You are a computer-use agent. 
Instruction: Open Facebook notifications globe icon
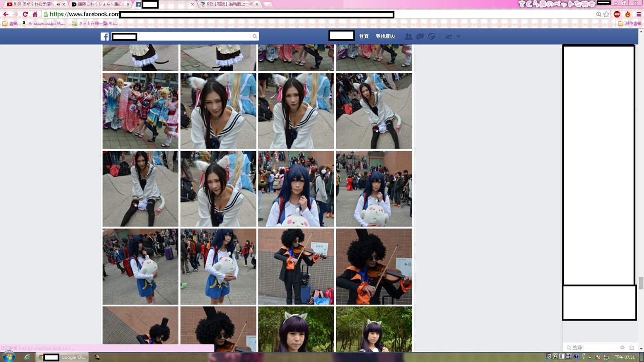[x=432, y=37]
